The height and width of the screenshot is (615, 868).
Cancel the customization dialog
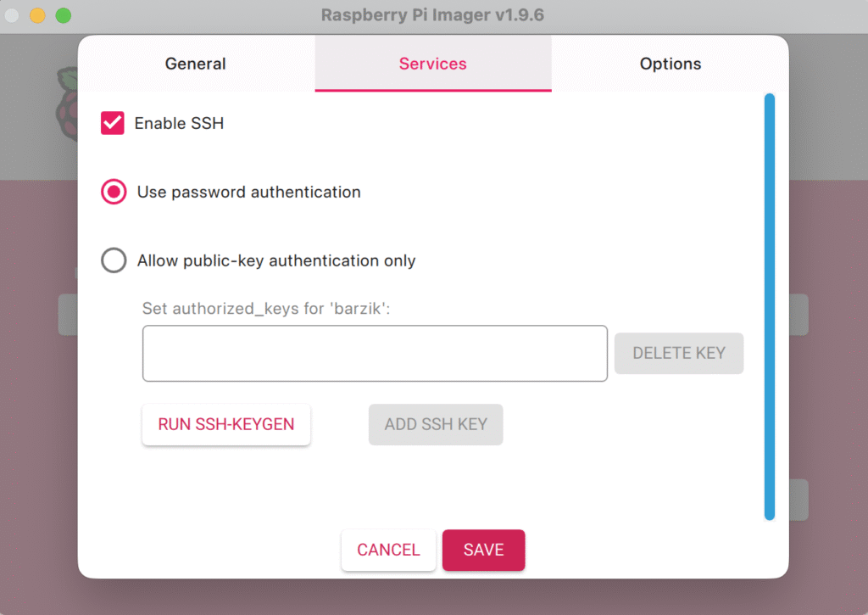coord(388,550)
